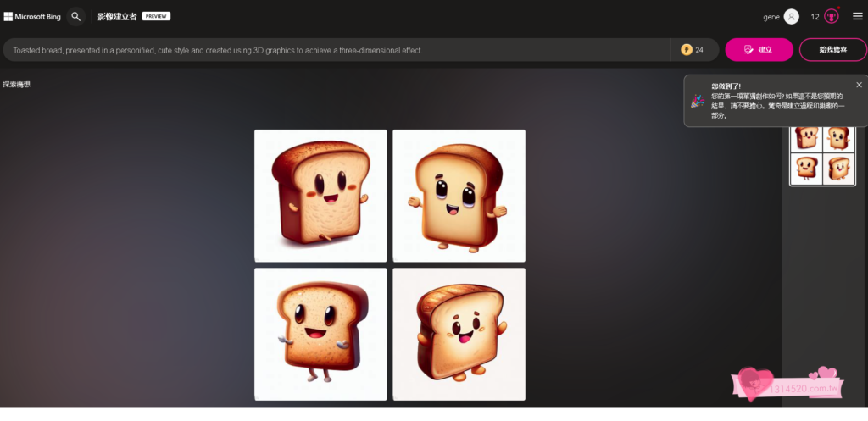Open the 探索構想 explore ideas tab

pyautogui.click(x=17, y=85)
